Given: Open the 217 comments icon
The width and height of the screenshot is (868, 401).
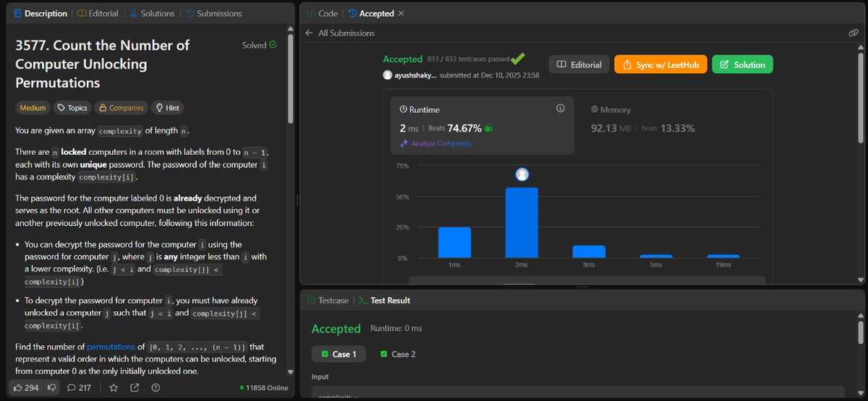Looking at the screenshot, I should point(79,387).
